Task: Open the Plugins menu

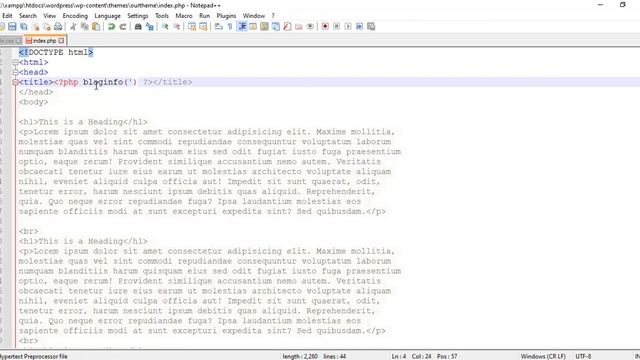Action: pyautogui.click(x=226, y=16)
